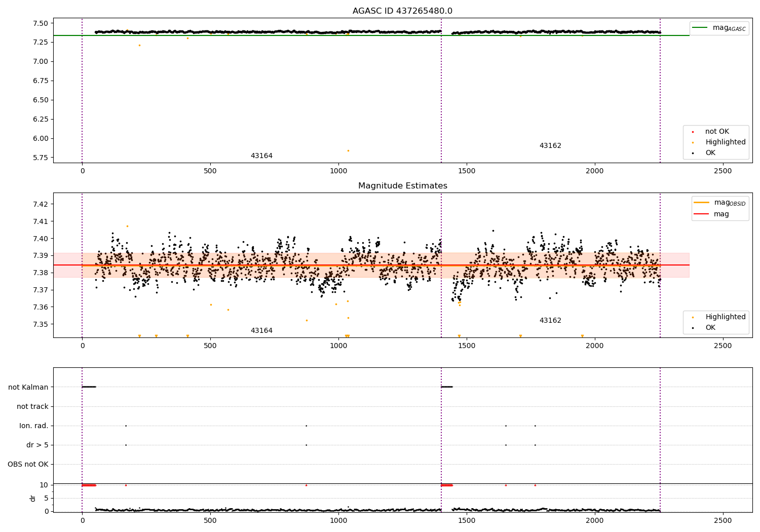Click the 7.35 y-tick label in middle plot
This screenshot has height=532, width=760.
tap(41, 324)
